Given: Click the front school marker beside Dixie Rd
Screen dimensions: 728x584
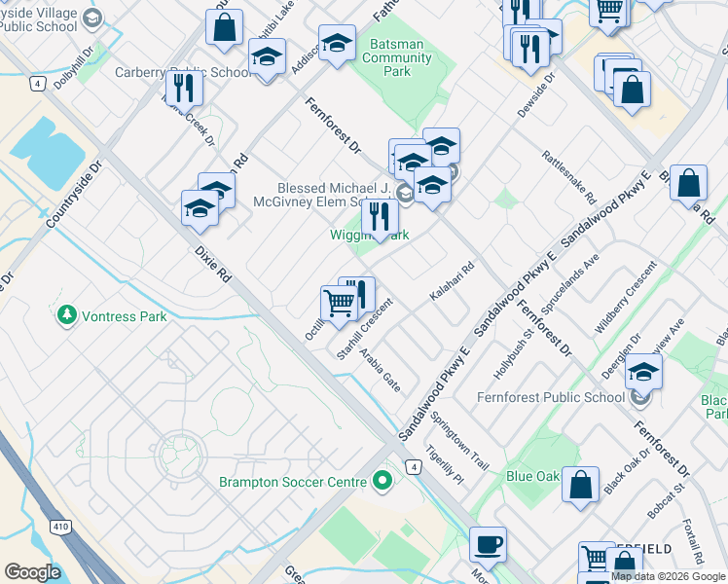Looking at the screenshot, I should [x=200, y=209].
